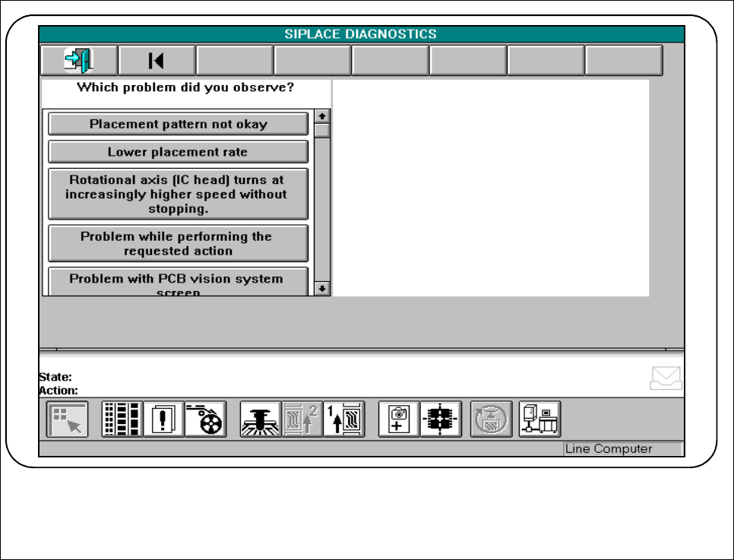Image resolution: width=734 pixels, height=560 pixels.
Task: Select the rotational axis IC head problem
Action: [x=179, y=194]
